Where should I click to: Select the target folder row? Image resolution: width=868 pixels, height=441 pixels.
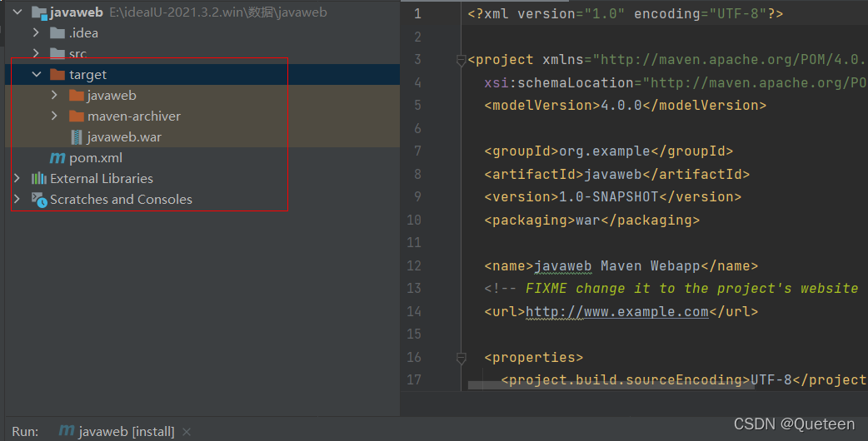point(202,74)
